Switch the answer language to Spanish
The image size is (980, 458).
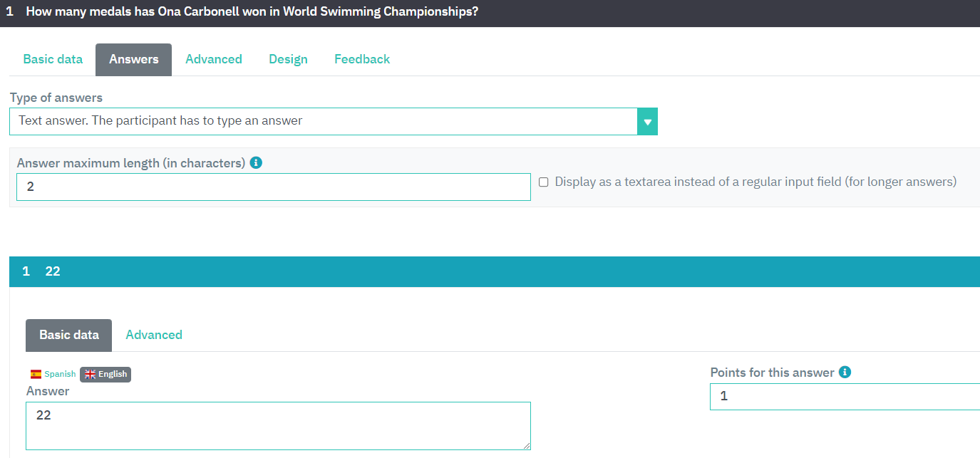tap(53, 374)
